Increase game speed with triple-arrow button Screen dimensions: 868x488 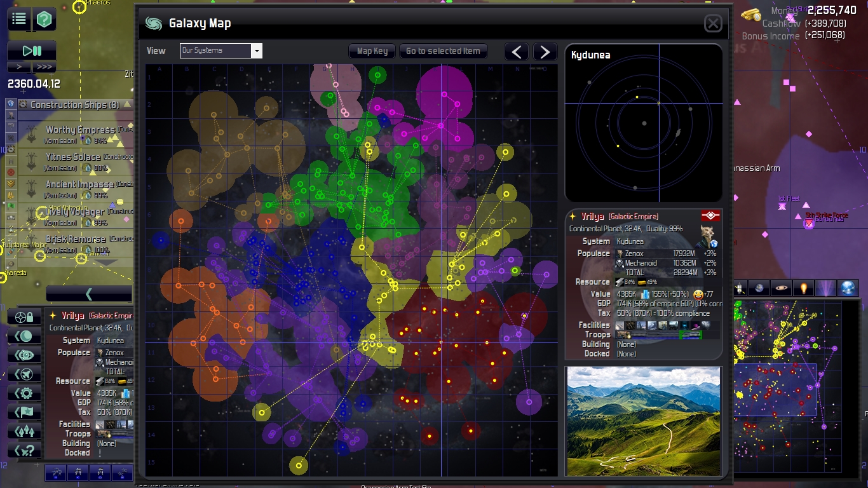44,67
